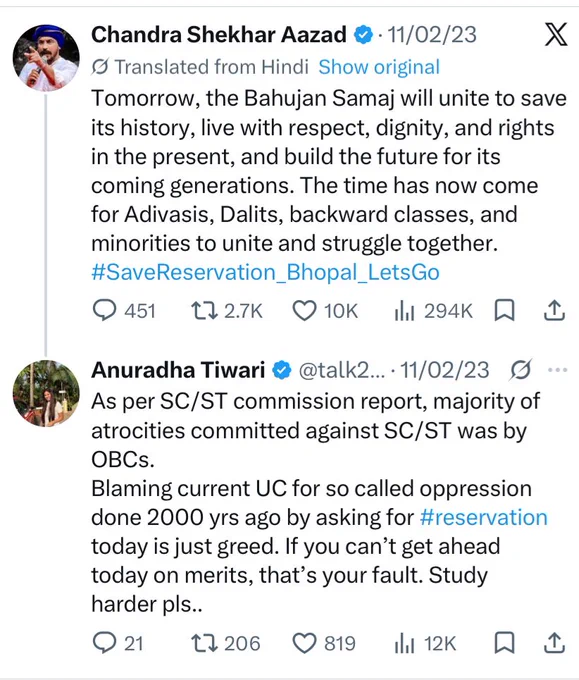579x680 pixels.
Task: Share Anuradha Tiwari's post
Action: (x=554, y=643)
